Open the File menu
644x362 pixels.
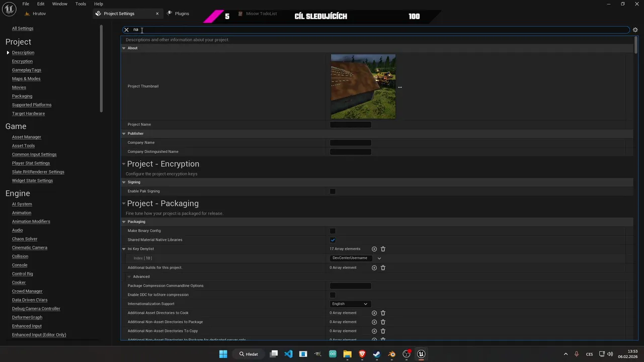26,4
